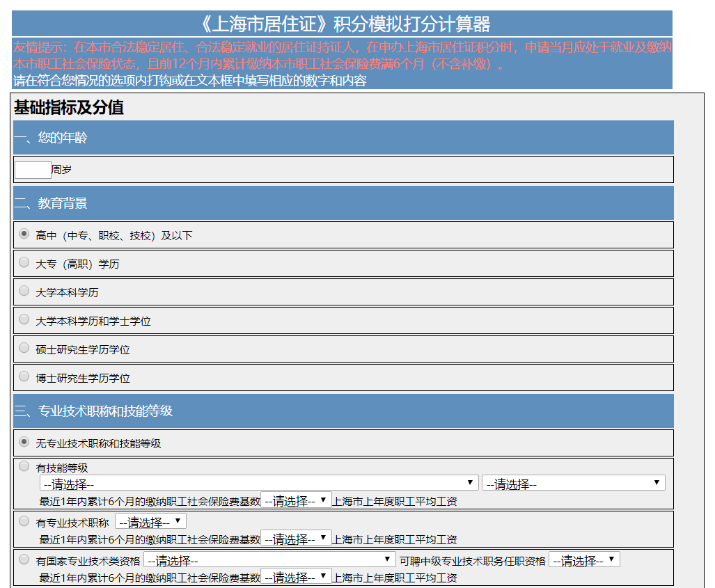Select the 有专业技术职称 radio button
715x588 pixels.
coord(24,521)
